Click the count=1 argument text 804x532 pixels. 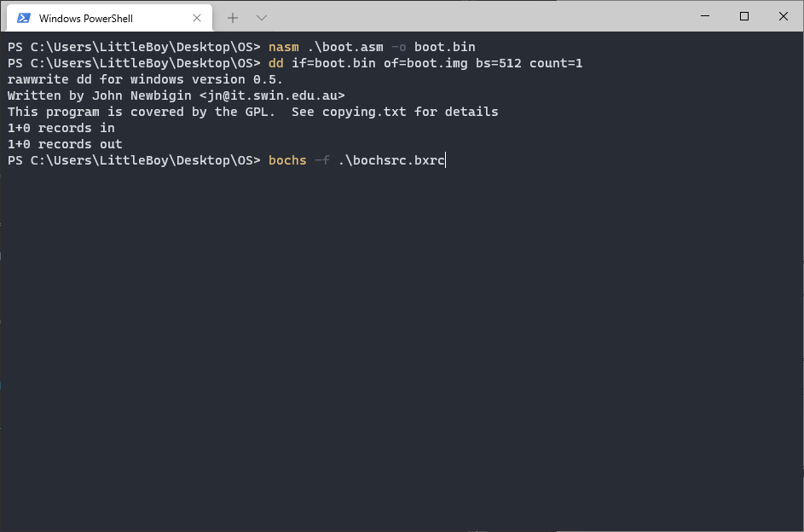click(556, 64)
